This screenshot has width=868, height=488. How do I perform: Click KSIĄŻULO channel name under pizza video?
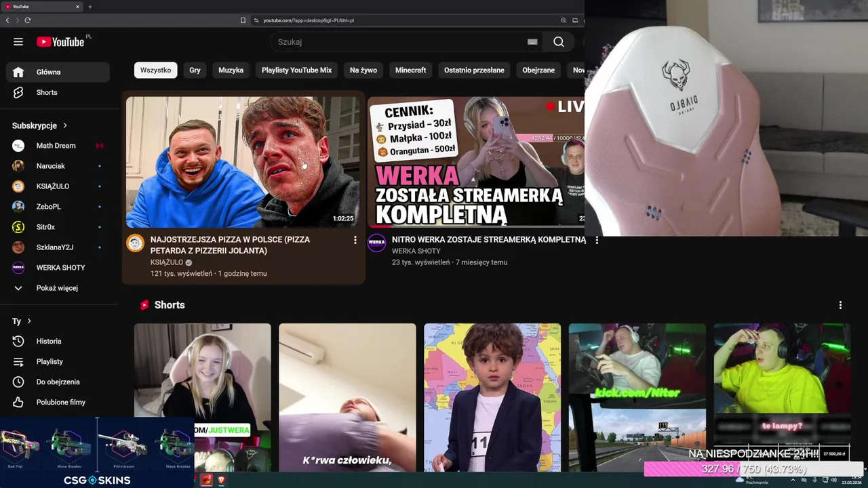tap(167, 262)
